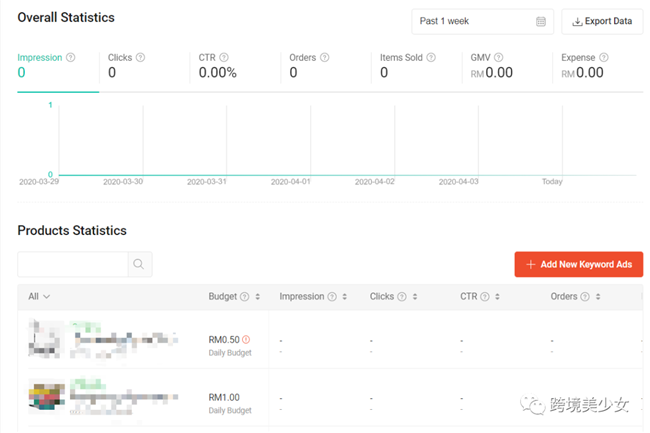
Task: Open the Past 1 week date range picker
Action: 482,21
